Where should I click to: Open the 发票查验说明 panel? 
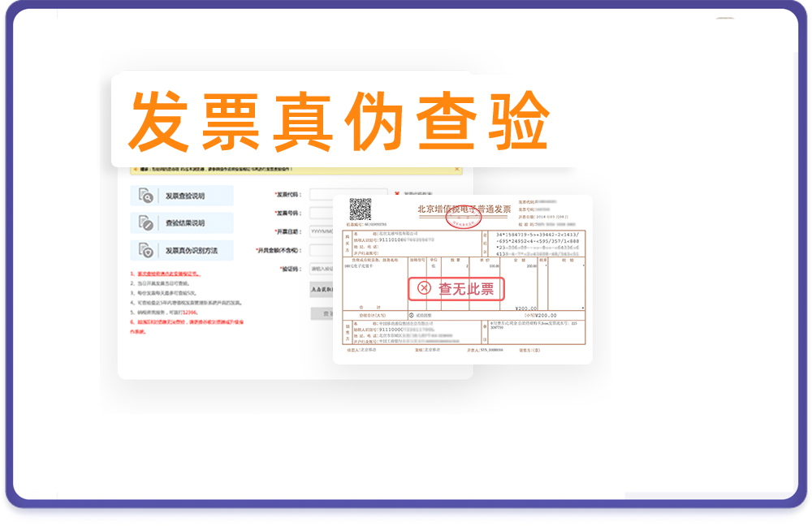[180, 194]
